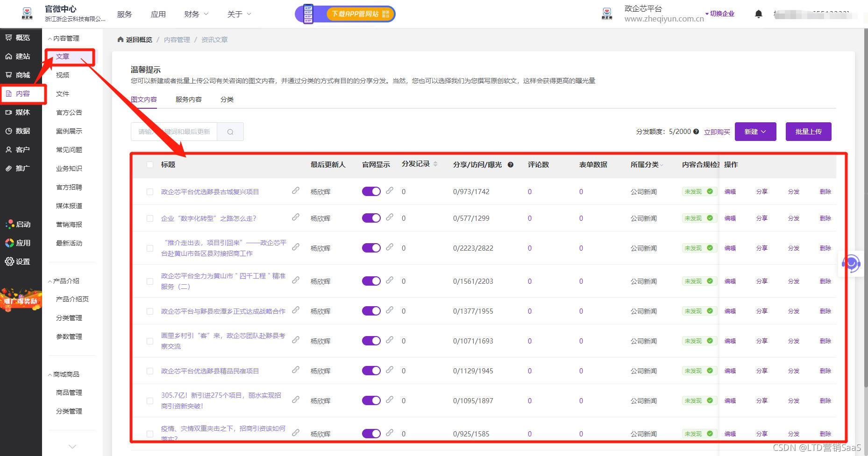Select 视频 in the content submenu
Viewport: 868px width, 456px height.
coord(63,75)
